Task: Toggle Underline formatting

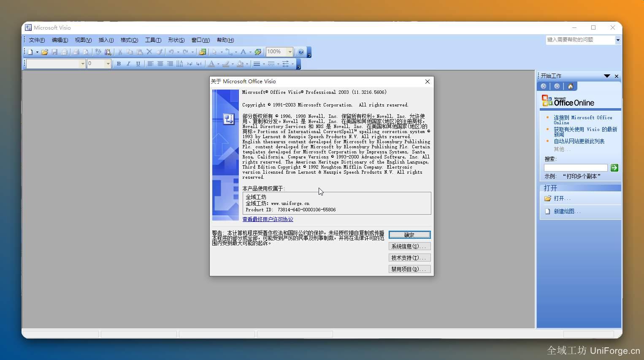Action: (138, 64)
